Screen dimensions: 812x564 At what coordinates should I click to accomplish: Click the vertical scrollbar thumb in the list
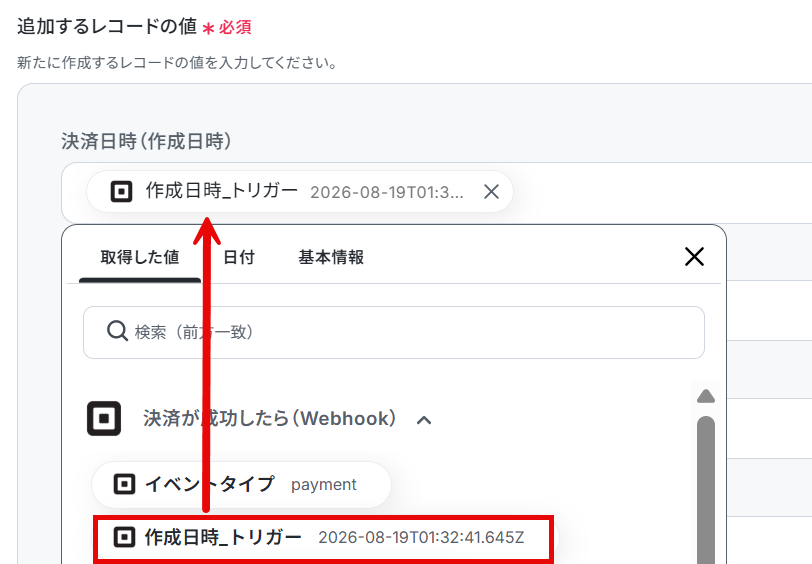[705, 489]
